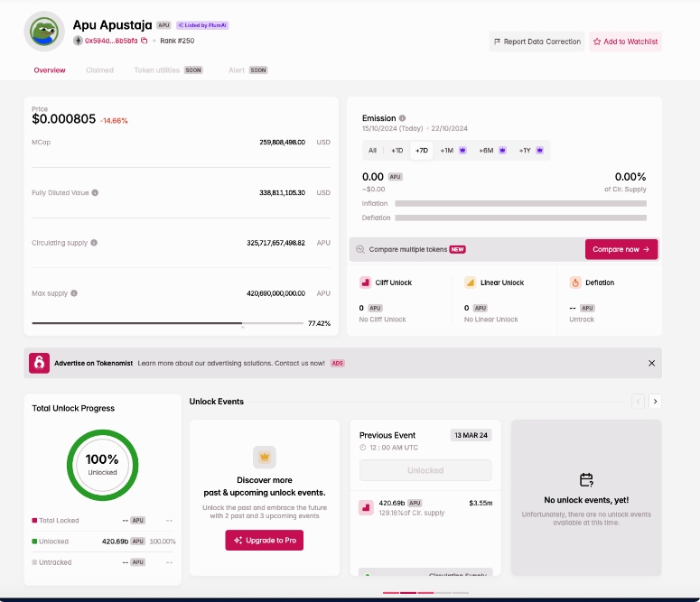Select the +6M premium emission range
The image size is (700, 602).
[x=492, y=151]
